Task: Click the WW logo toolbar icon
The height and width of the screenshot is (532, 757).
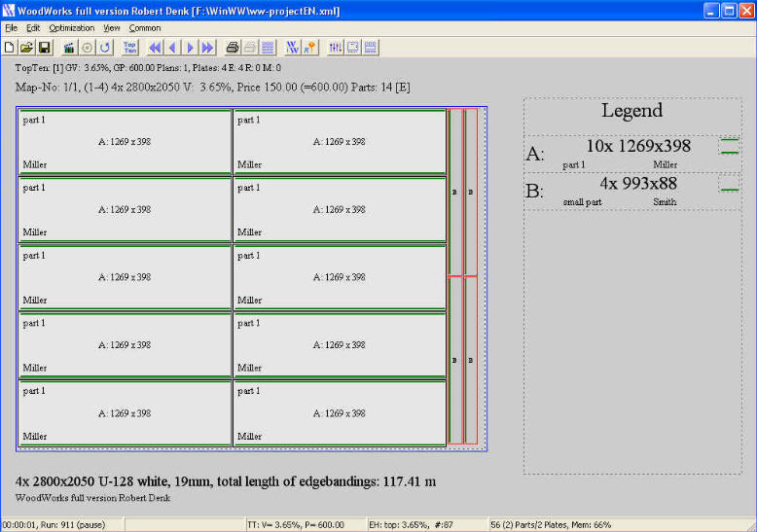Action: tap(292, 48)
